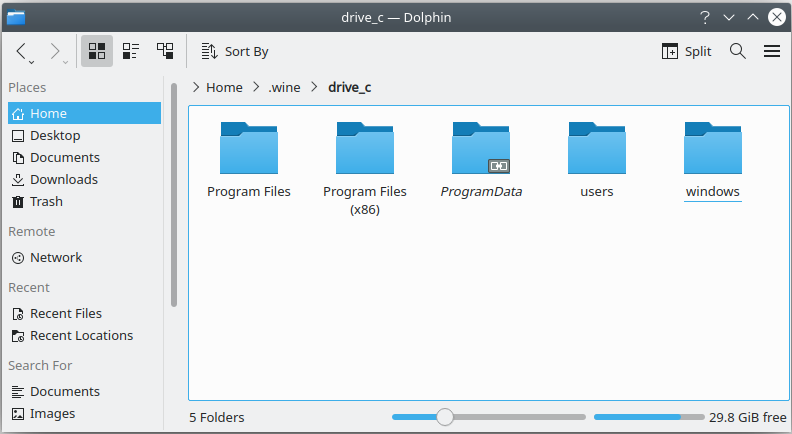Open Desktop in Places panel
Viewport: 792px width, 434px height.
coord(84,135)
